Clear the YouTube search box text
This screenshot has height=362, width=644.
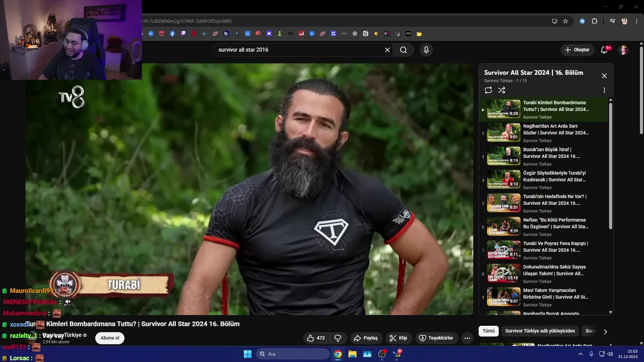click(387, 50)
